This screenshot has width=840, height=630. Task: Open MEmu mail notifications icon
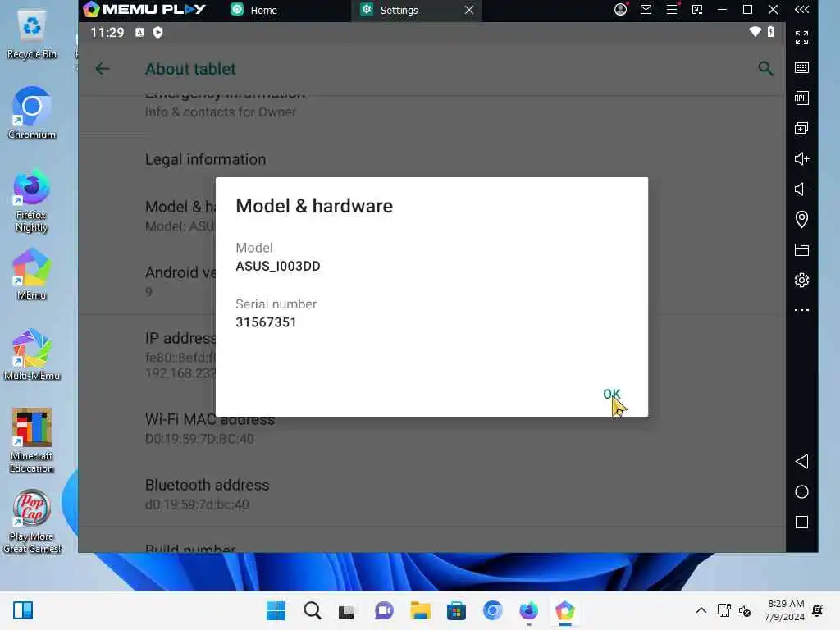646,10
